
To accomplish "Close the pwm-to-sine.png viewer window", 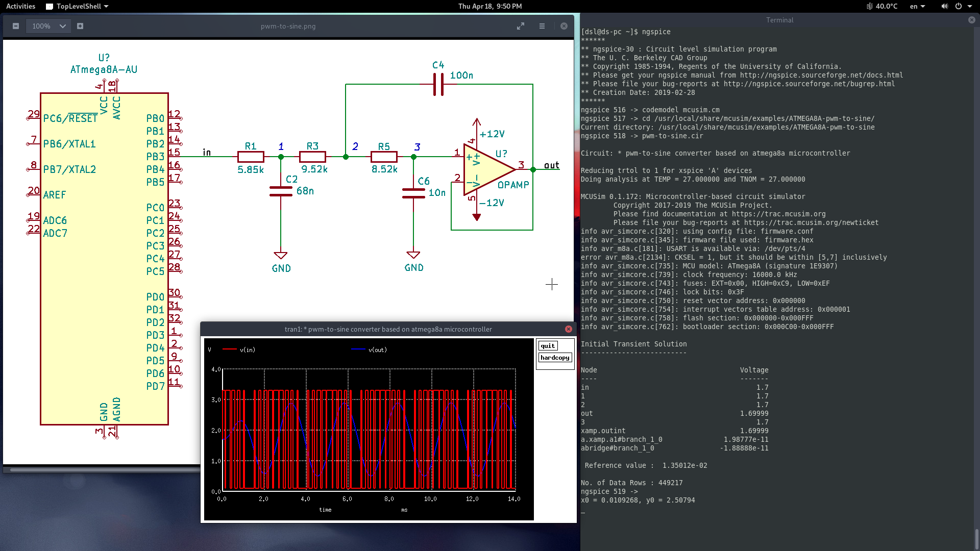I will [564, 26].
